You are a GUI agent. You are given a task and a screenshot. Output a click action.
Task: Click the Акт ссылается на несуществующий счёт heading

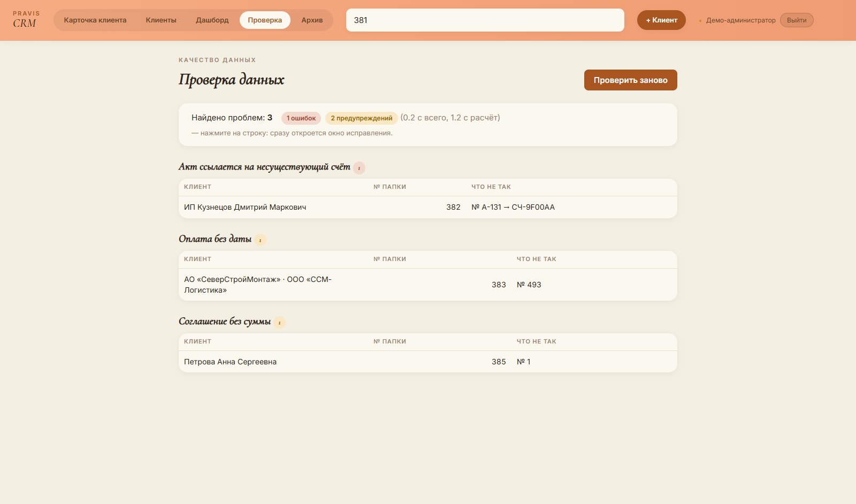264,167
